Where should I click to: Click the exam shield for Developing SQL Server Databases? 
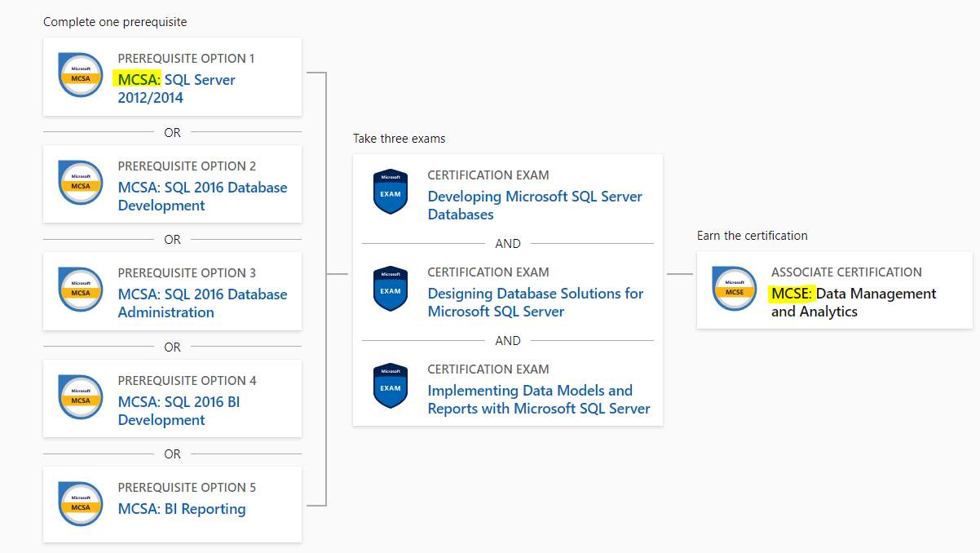[391, 192]
